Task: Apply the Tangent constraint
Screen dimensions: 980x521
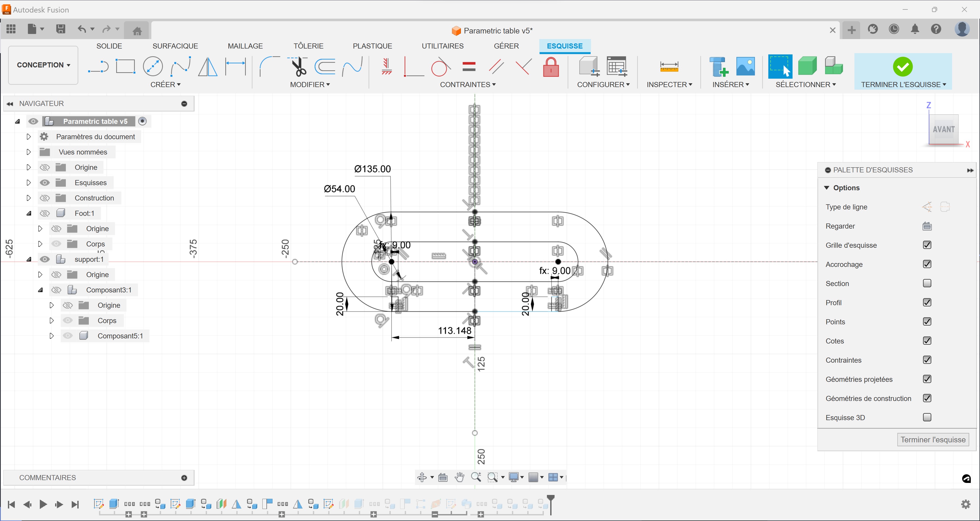Action: [441, 67]
